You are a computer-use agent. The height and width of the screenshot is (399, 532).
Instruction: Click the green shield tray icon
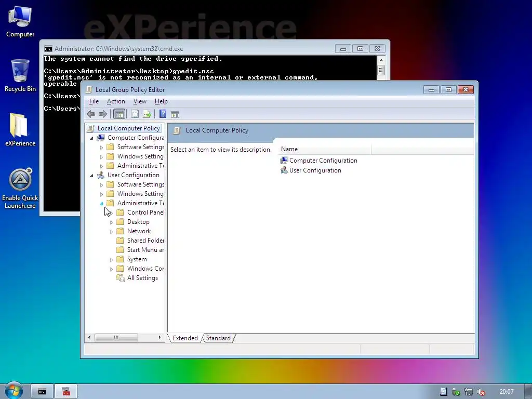point(456,392)
